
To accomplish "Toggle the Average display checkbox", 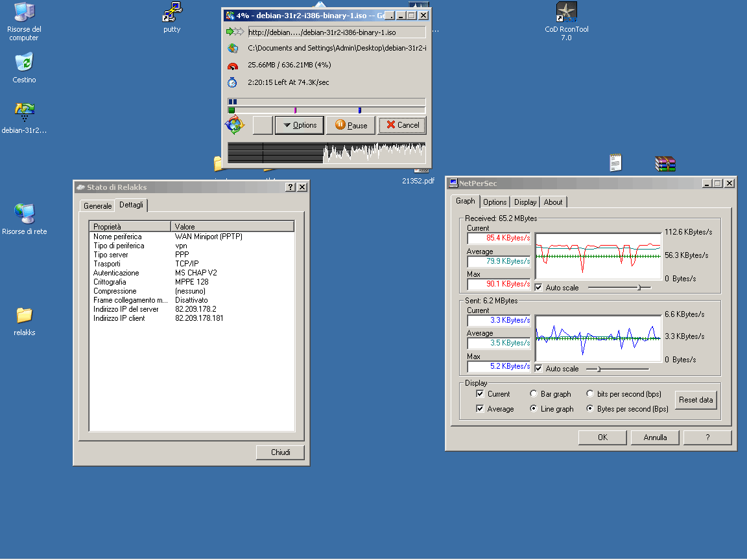I will 480,409.
